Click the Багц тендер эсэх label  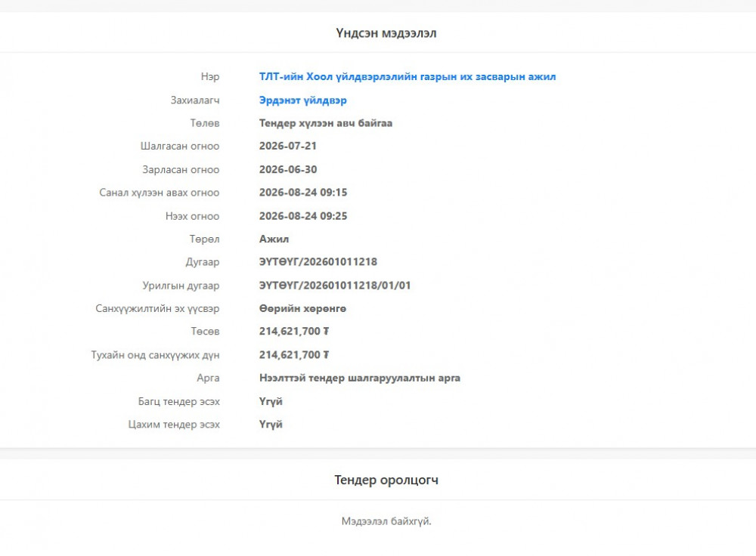click(179, 401)
